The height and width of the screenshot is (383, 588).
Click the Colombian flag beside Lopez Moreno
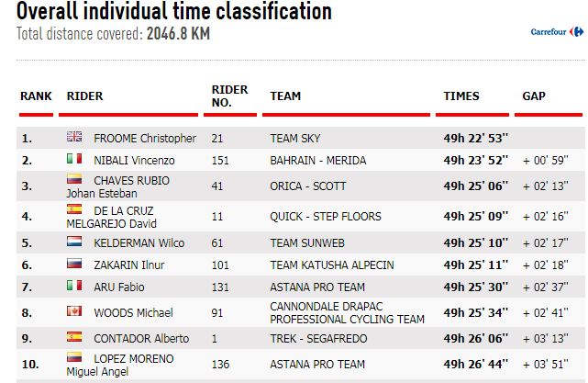(74, 356)
